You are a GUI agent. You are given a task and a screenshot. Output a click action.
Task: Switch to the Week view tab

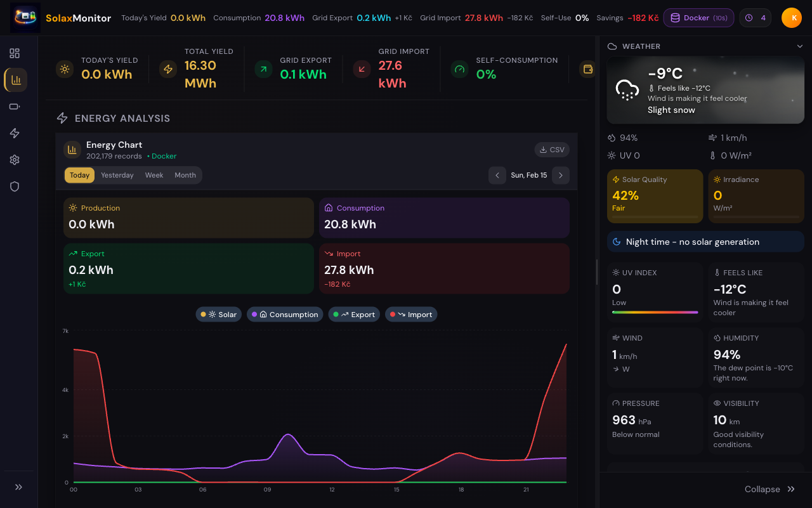coord(154,175)
